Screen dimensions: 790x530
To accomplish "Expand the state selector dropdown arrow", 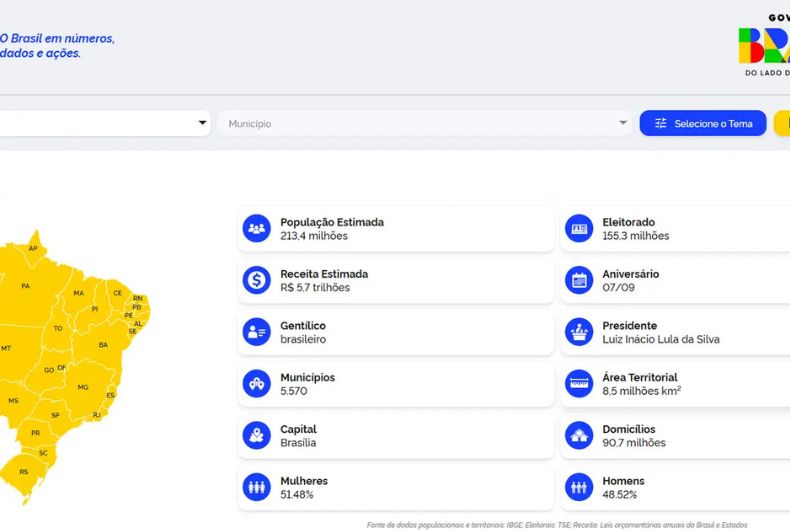I will tap(202, 124).
